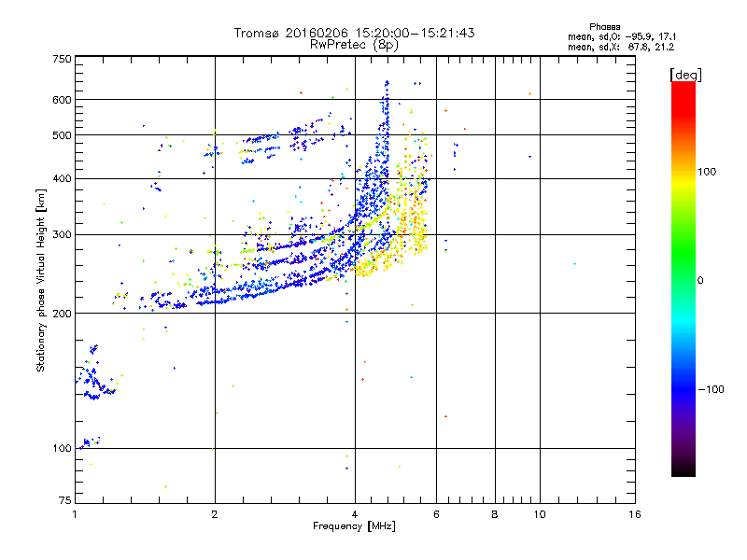Select the 'mean, sd,X: 87.8, 21.2' line
Screen dimensions: 747x560
621,47
